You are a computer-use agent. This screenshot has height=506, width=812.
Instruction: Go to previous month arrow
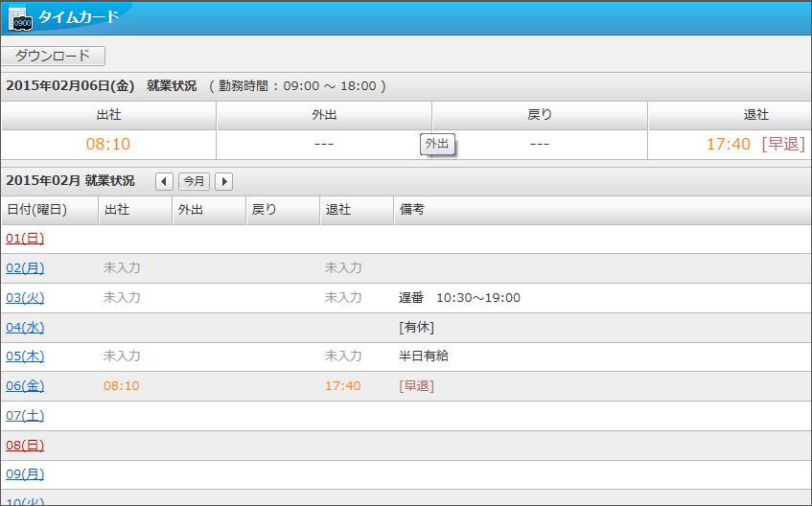click(164, 181)
